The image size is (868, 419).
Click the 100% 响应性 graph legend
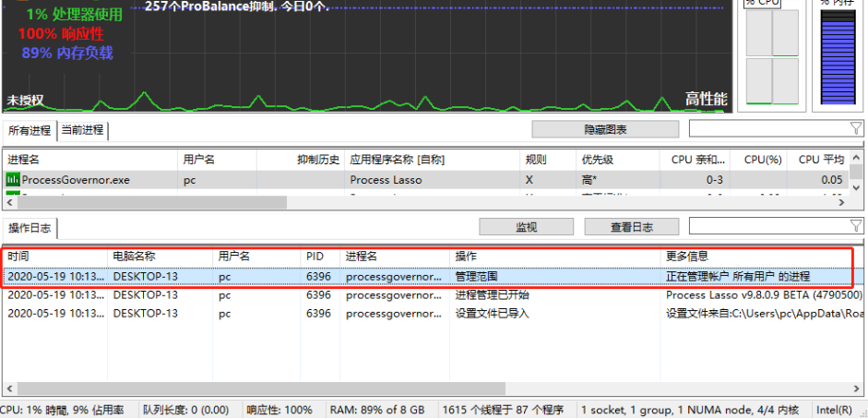[61, 34]
